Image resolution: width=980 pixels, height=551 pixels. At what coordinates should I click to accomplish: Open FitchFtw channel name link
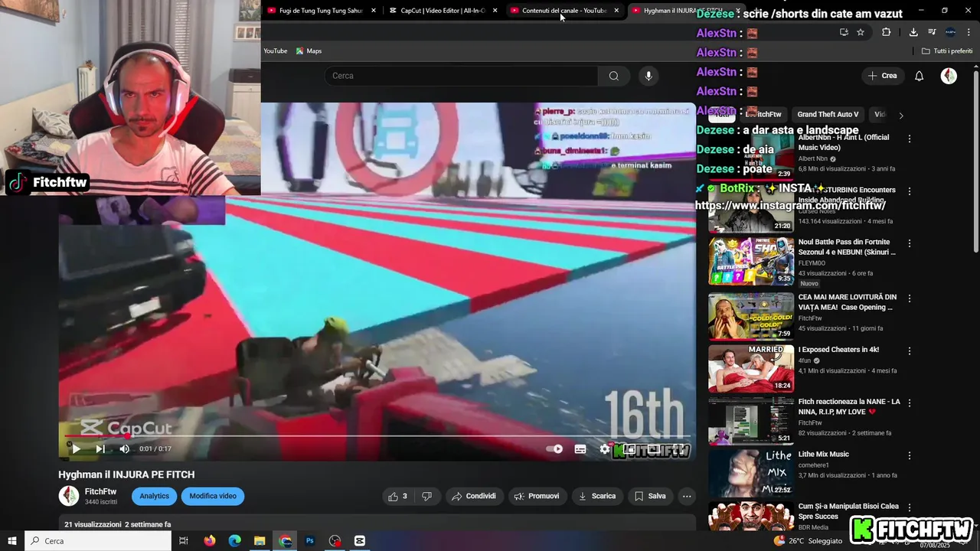[100, 491]
